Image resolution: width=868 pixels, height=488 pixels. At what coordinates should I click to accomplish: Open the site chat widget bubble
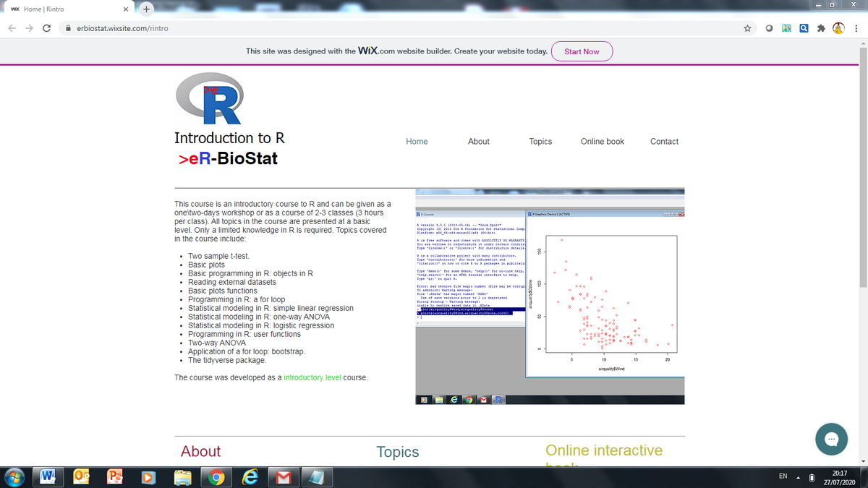831,440
